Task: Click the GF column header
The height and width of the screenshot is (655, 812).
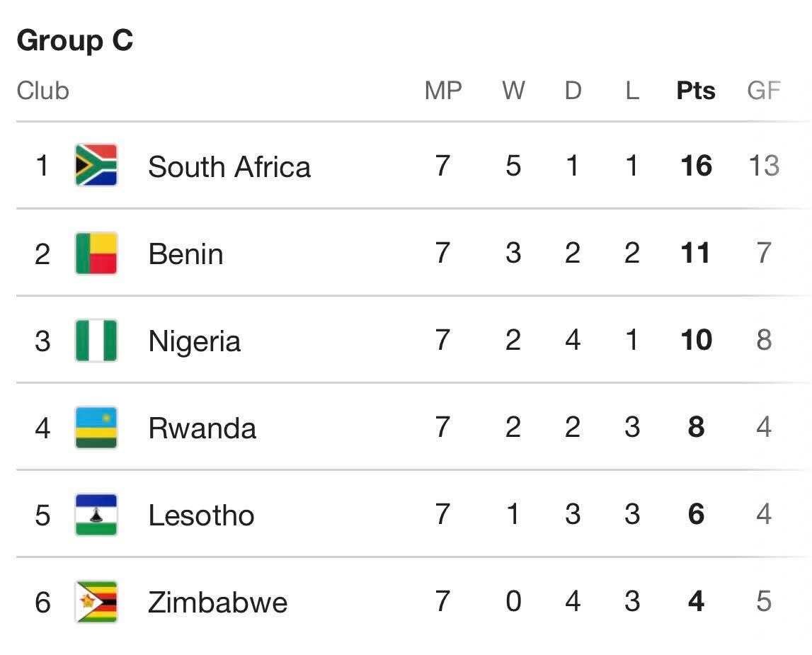Action: tap(763, 91)
